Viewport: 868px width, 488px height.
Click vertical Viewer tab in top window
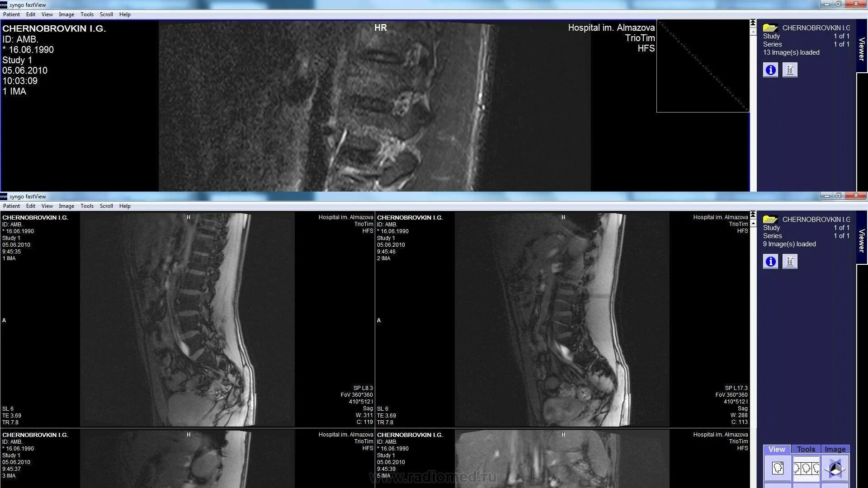click(862, 47)
